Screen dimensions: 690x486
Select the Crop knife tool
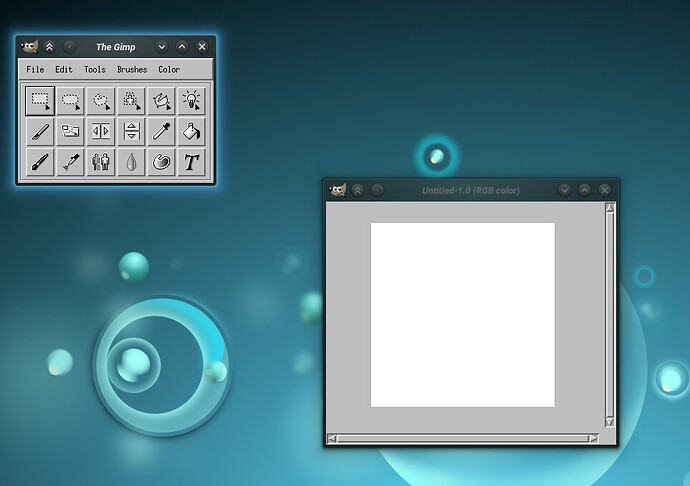(40, 131)
